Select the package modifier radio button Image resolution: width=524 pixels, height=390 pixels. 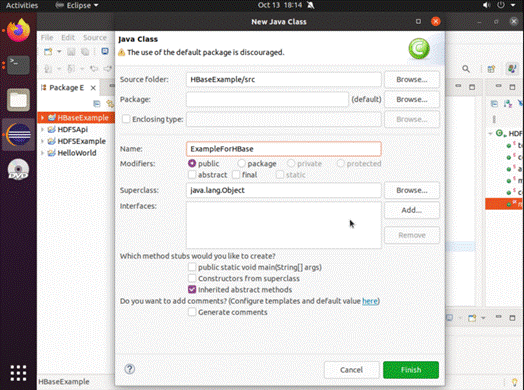click(x=241, y=163)
